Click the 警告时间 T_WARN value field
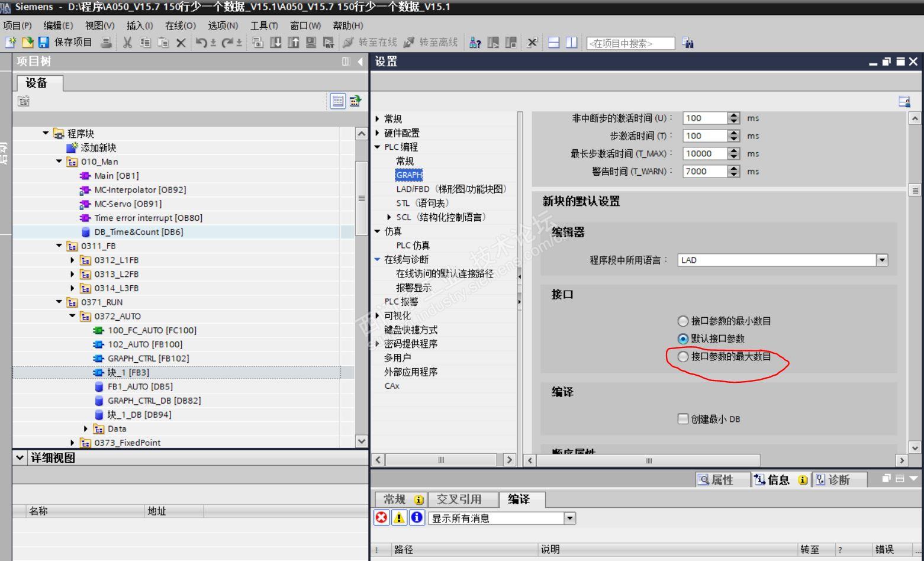This screenshot has height=561, width=924. (x=705, y=171)
